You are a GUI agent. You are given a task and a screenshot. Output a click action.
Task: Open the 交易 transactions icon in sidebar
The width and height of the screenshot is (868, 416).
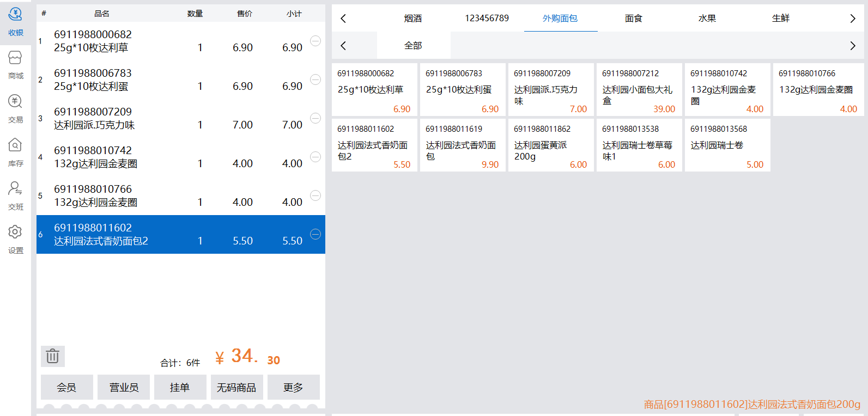[x=15, y=109]
